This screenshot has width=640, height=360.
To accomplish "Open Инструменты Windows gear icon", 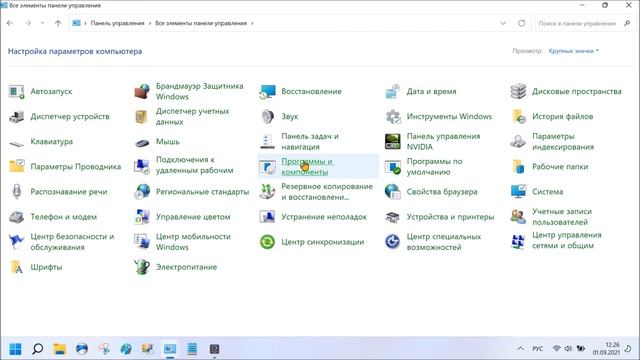I will click(393, 117).
